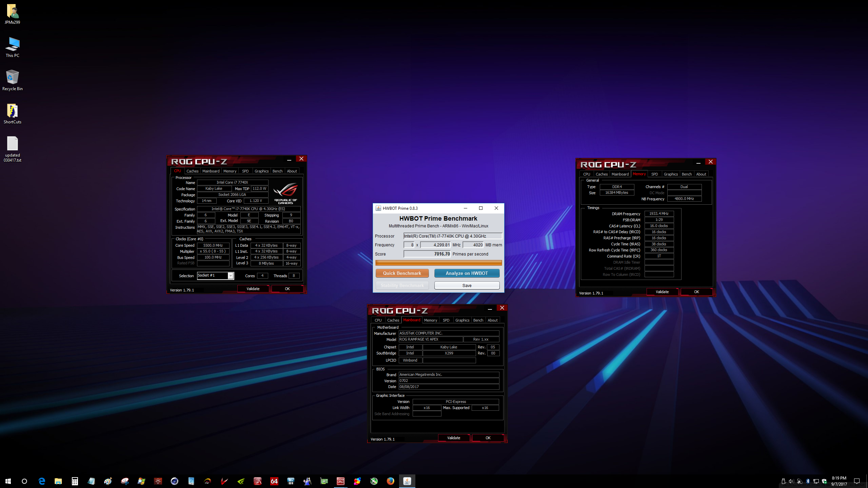Open the This PC desktop icon
Screen dimensions: 868x488
[13, 47]
